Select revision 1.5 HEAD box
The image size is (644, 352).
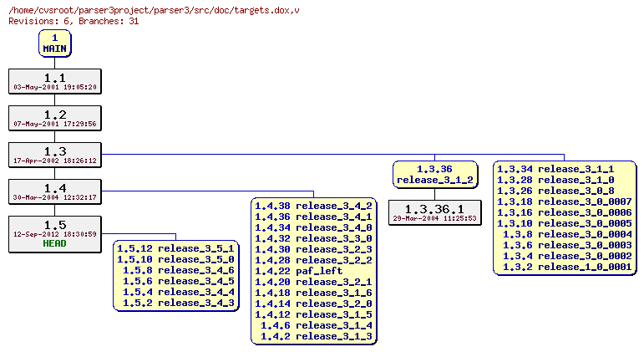point(54,234)
